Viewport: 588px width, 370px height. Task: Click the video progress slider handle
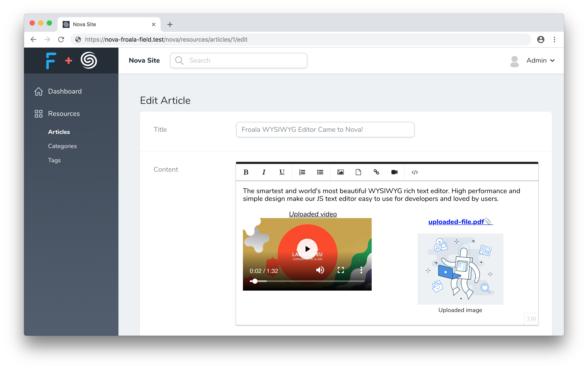[x=255, y=281]
